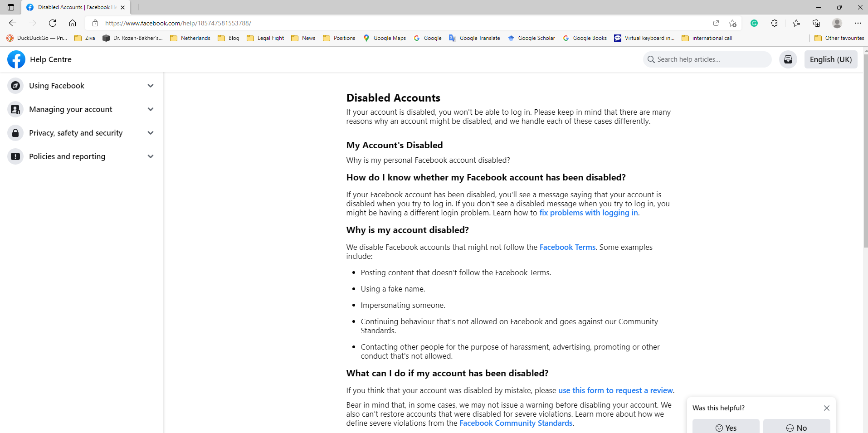Viewport: 868px width, 433px height.
Task: Open the Ziva bookmarks folder
Action: click(85, 38)
